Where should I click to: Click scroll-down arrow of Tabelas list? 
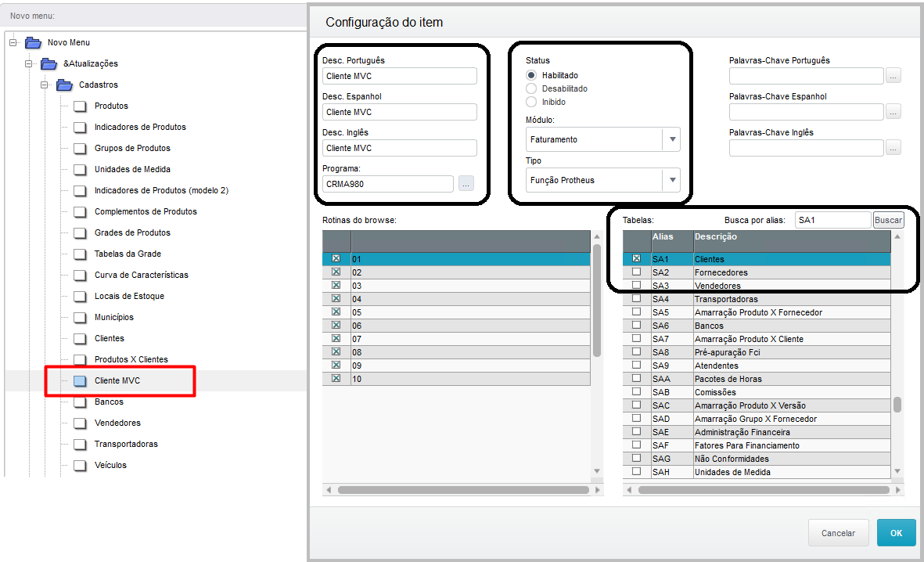897,471
